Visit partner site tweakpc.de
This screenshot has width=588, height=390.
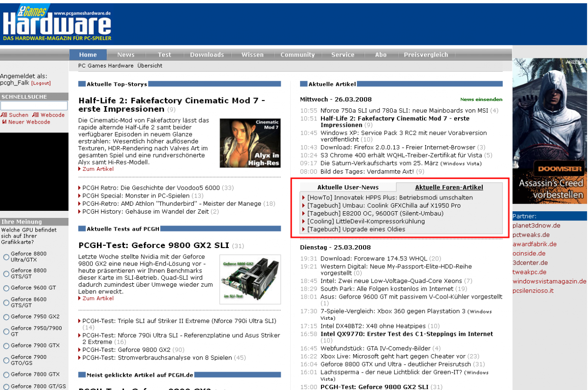pos(529,272)
